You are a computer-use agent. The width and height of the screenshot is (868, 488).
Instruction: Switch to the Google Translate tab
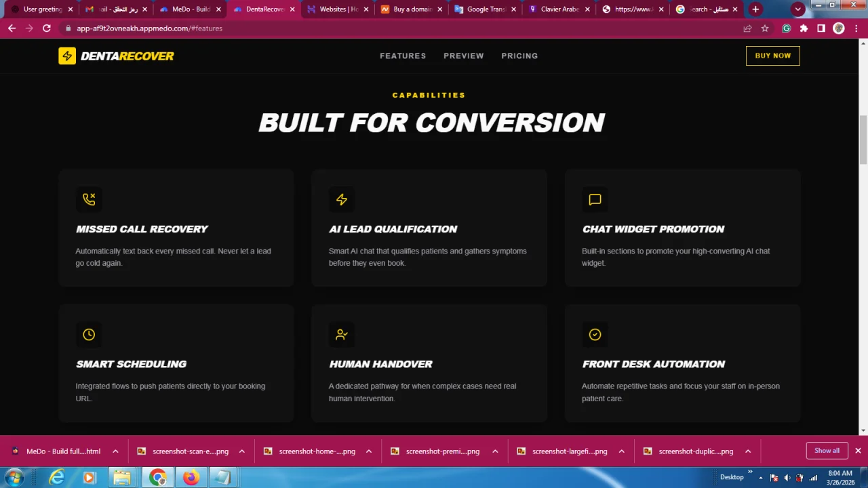pyautogui.click(x=486, y=9)
